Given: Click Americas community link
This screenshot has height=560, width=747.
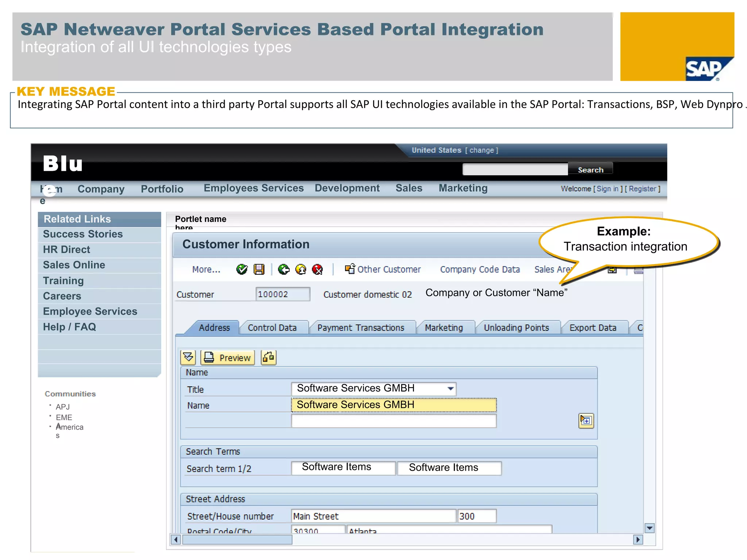Looking at the screenshot, I should 69,428.
